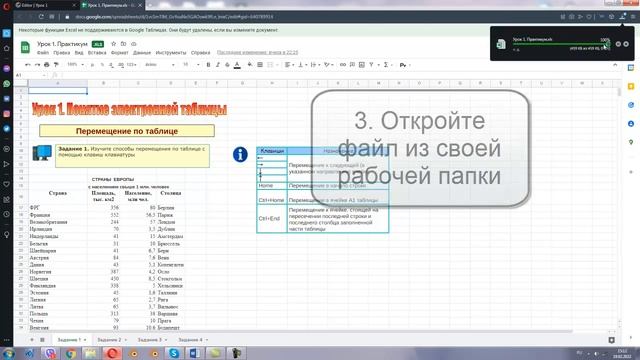Click the move to folder icon

[123, 44]
